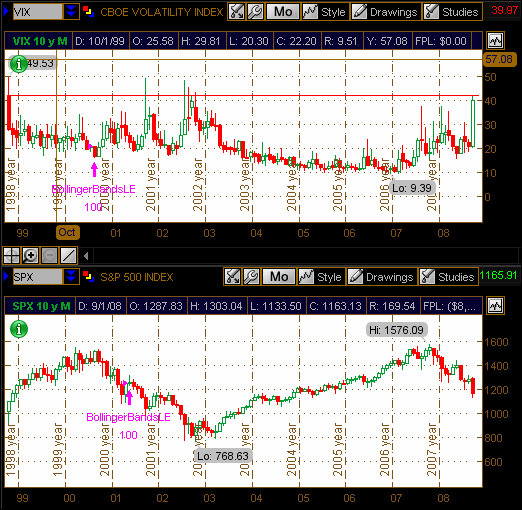This screenshot has width=522, height=510.
Task: Click the chart mode icon right of SPX data bar
Action: tap(495, 305)
